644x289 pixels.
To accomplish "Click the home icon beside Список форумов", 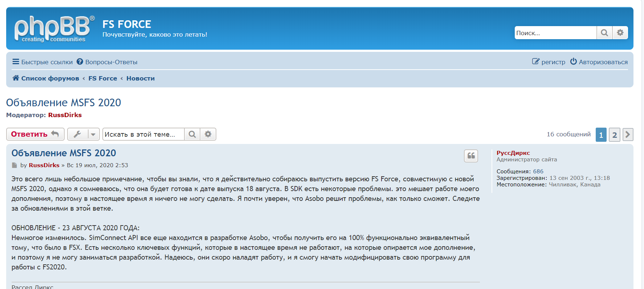I will [16, 78].
